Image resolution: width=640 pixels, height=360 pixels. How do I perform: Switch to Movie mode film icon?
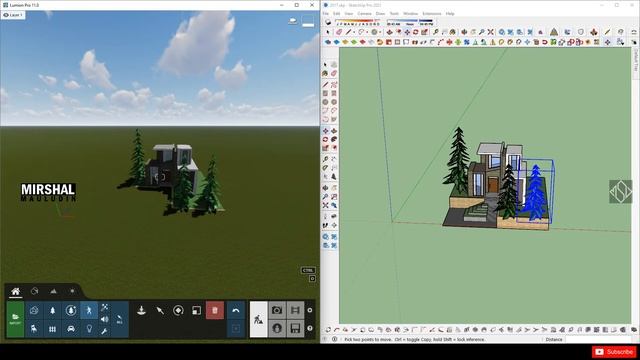point(295,310)
